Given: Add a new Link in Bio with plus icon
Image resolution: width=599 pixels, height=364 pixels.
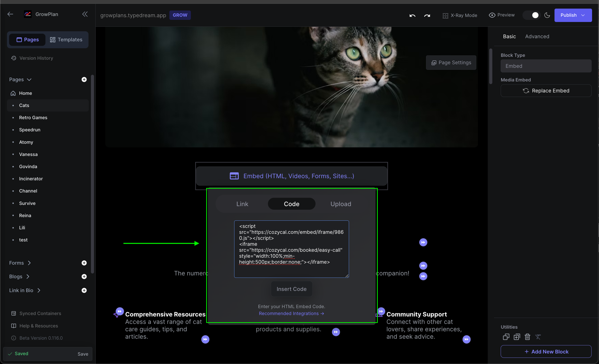Looking at the screenshot, I should click(84, 290).
